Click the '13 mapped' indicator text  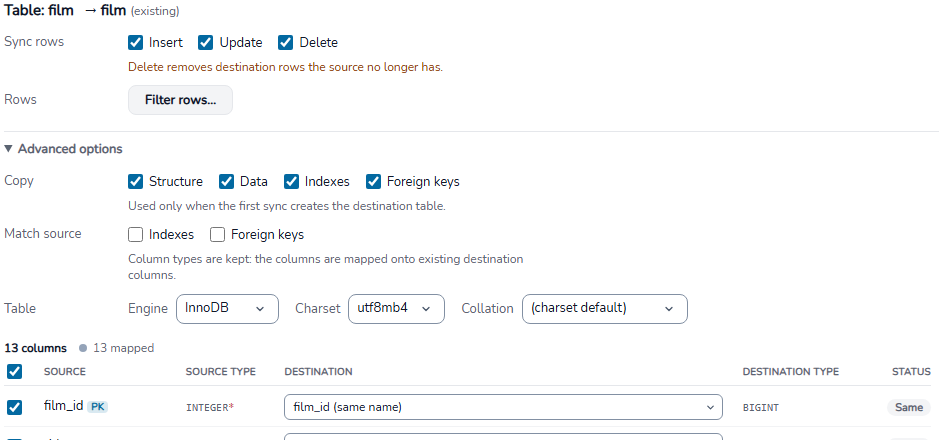point(123,348)
